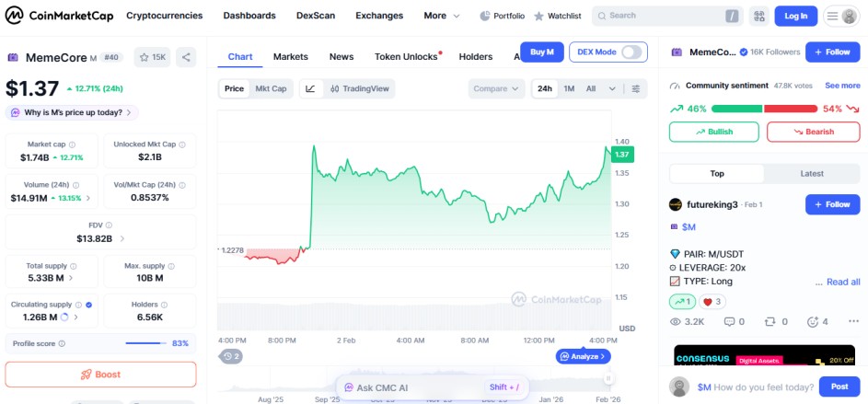868x404 pixels.
Task: Select the 24h time range
Action: (x=545, y=88)
